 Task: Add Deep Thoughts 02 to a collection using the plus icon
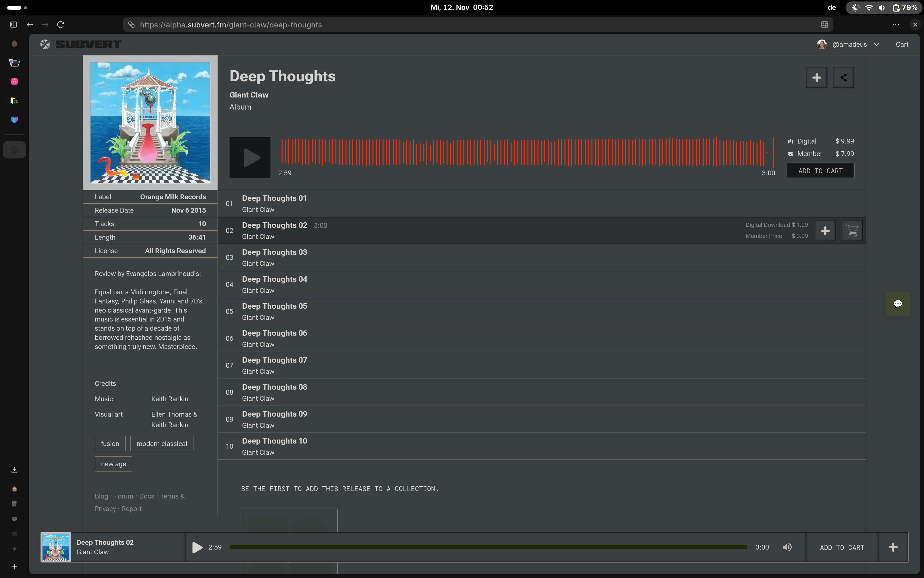pos(825,230)
